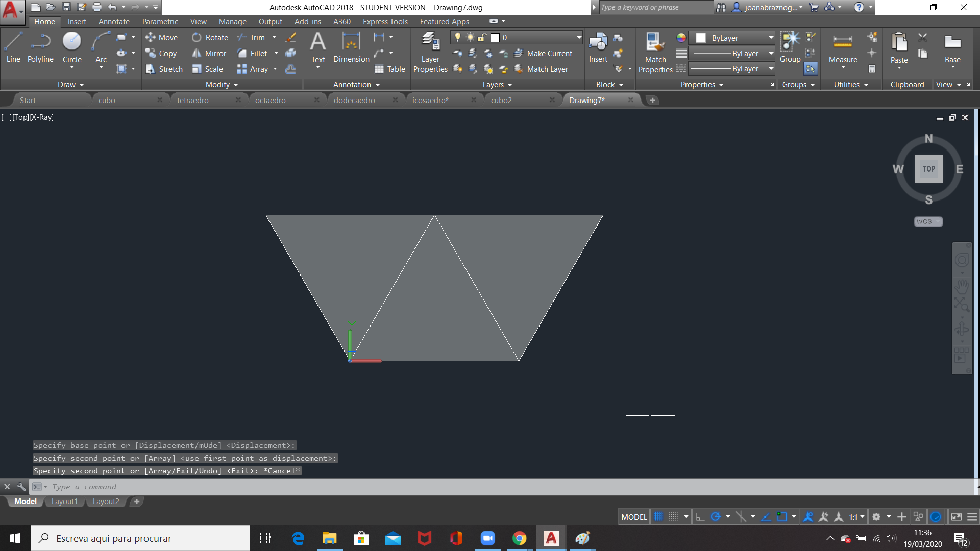Switch to the Parametric tab

160,22
